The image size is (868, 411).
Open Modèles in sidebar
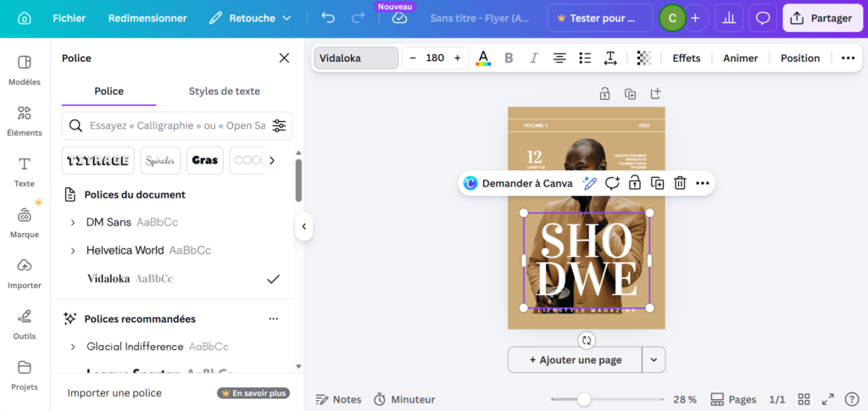point(25,69)
